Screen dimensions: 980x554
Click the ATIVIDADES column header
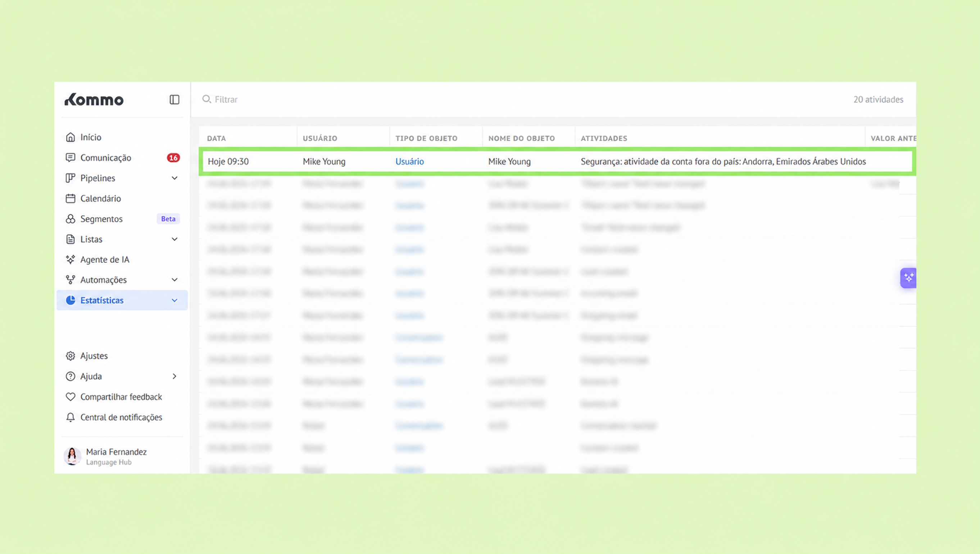[x=604, y=138]
